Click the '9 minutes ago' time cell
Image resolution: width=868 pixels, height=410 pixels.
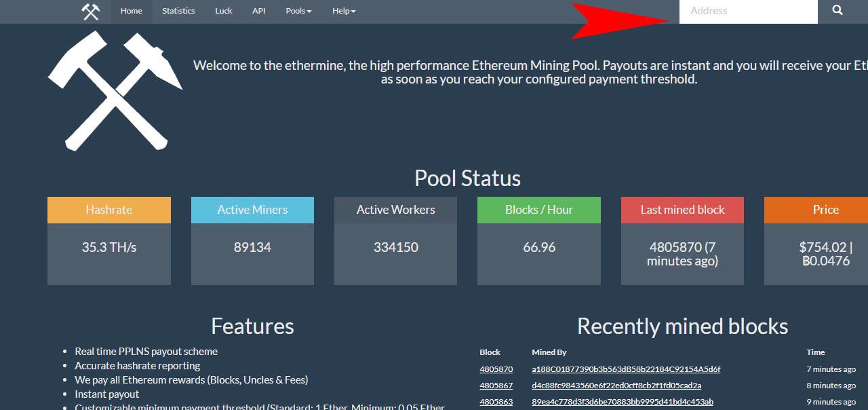pyautogui.click(x=831, y=402)
